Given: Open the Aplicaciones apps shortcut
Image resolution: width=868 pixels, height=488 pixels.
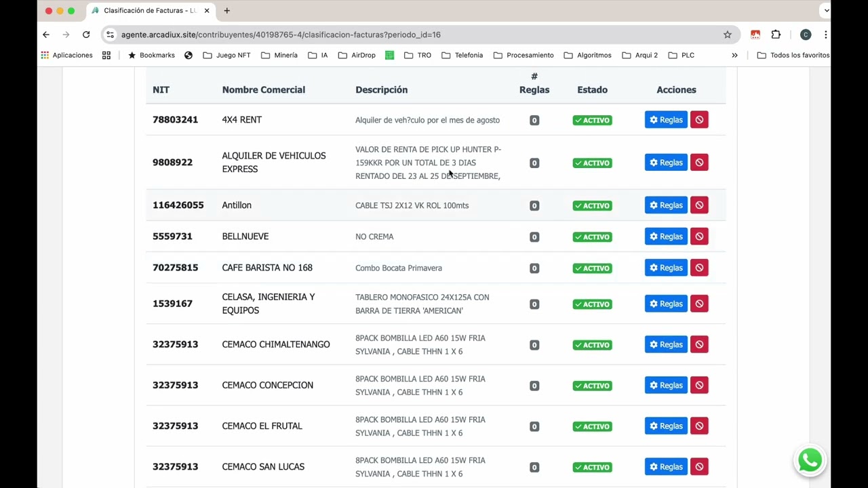Looking at the screenshot, I should click(x=66, y=55).
